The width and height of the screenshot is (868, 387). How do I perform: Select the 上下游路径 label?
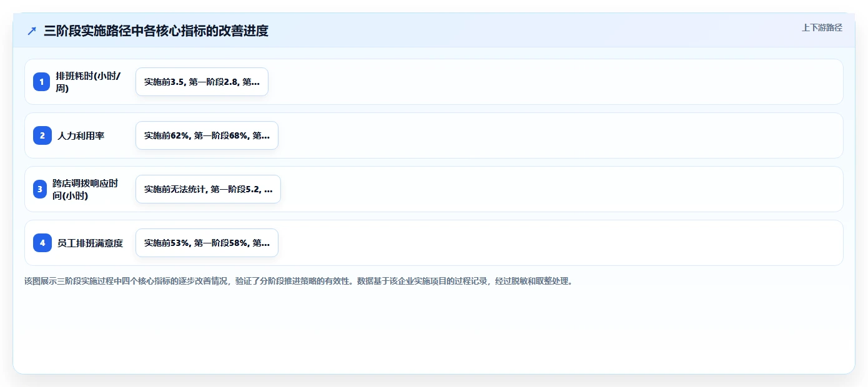point(822,27)
